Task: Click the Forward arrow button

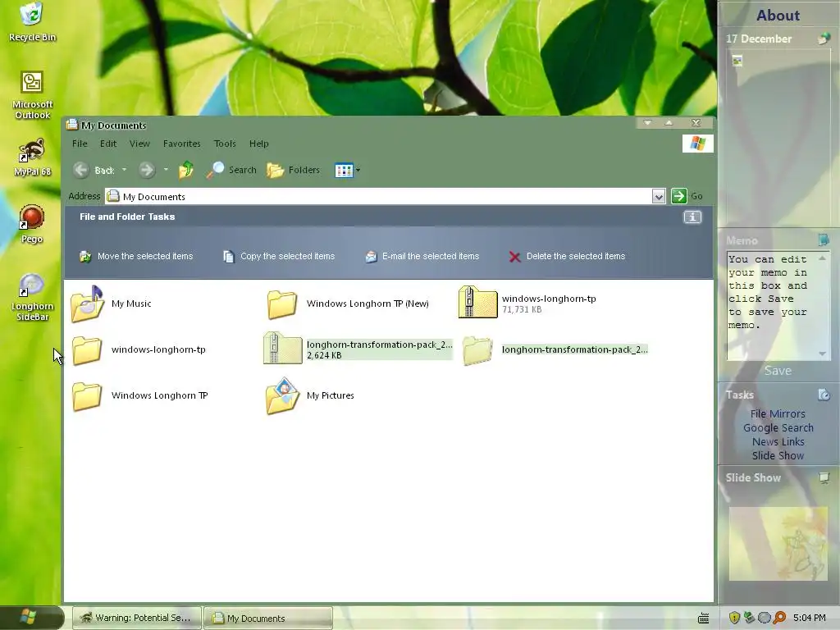Action: [x=147, y=170]
